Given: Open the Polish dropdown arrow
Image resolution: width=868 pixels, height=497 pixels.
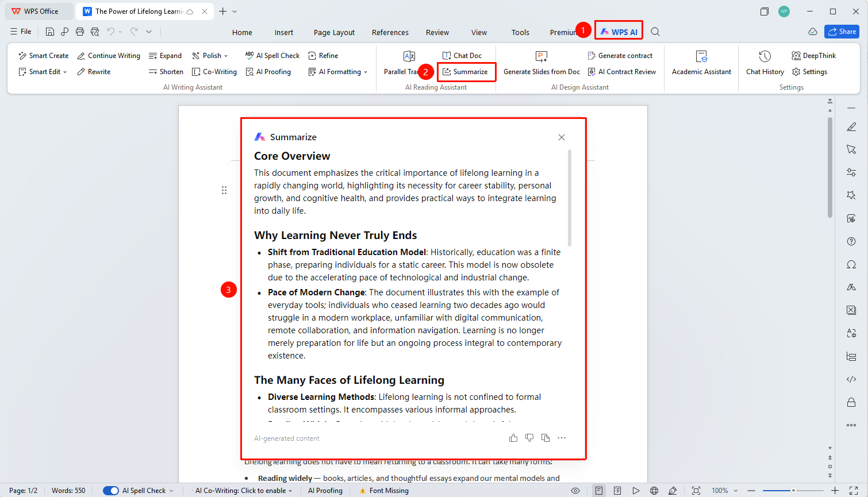Looking at the screenshot, I should 226,56.
